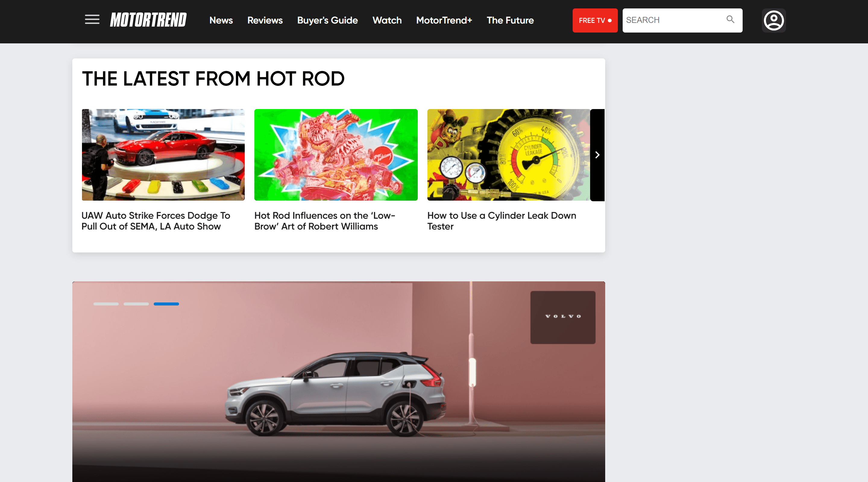This screenshot has height=482, width=868.
Task: Open the user account profile icon
Action: tap(774, 20)
